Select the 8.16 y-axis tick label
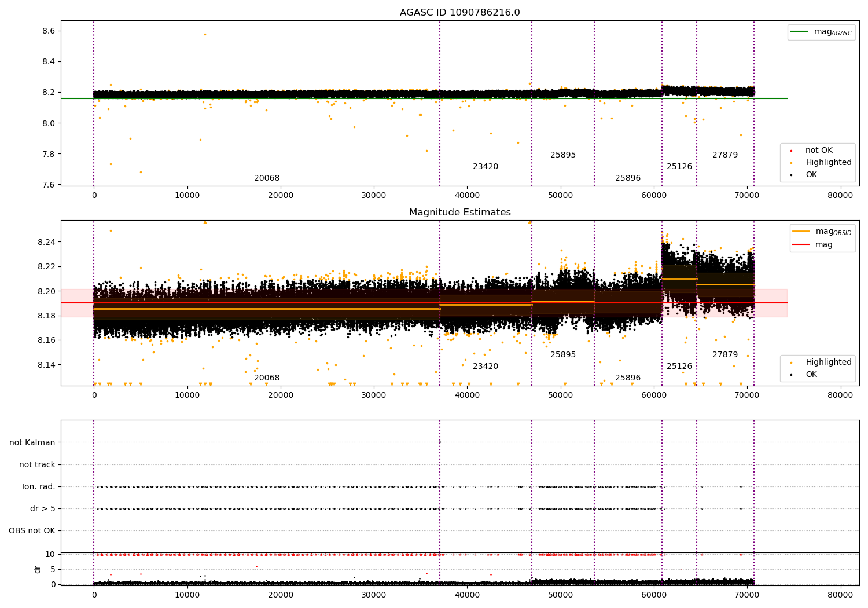Viewport: 868px width, 608px height. coord(47,340)
